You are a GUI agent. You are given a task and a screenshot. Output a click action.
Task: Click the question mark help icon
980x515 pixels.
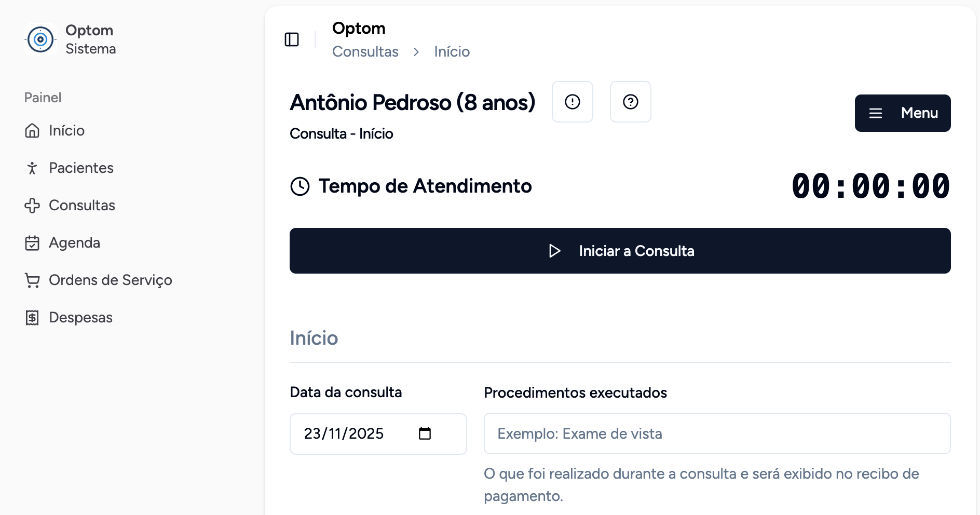630,102
